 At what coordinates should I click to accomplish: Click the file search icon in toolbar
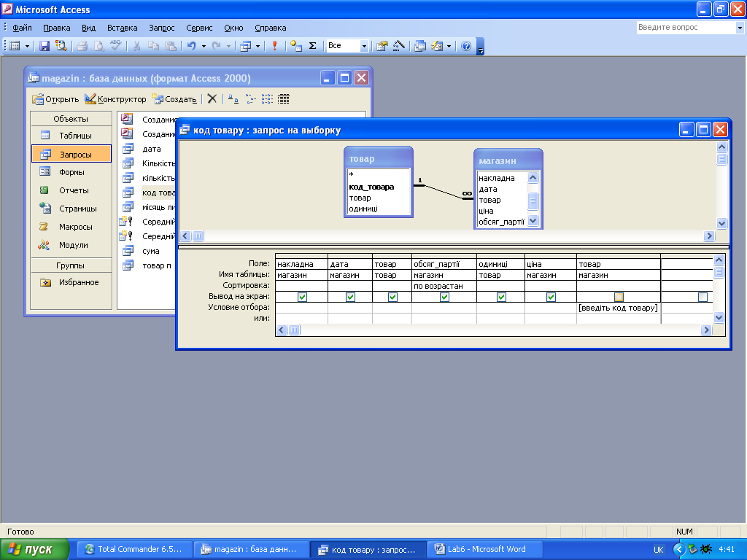point(61,46)
